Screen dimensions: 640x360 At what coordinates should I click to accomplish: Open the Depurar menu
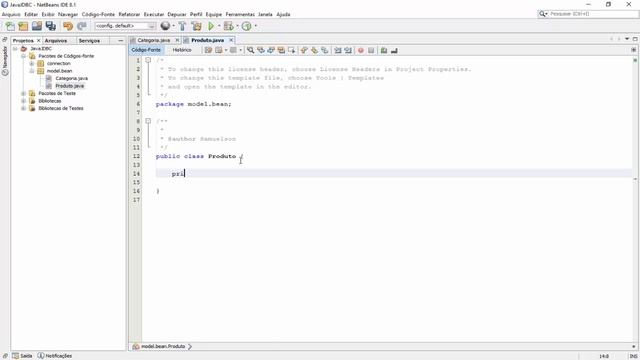177,14
